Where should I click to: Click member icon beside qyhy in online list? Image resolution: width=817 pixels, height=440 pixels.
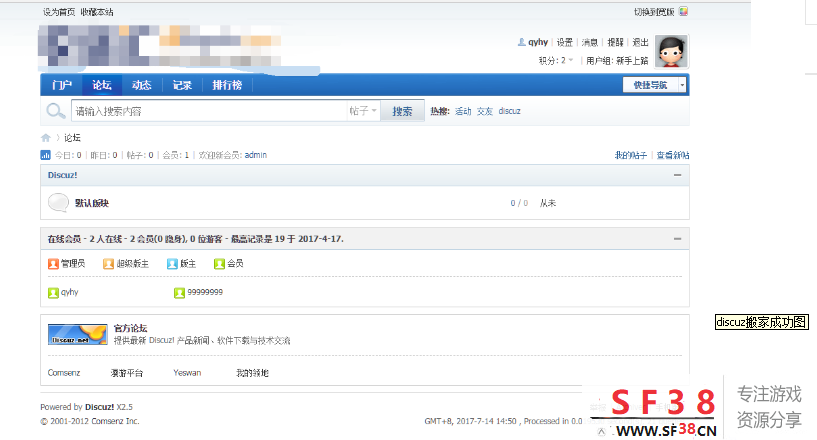point(53,292)
